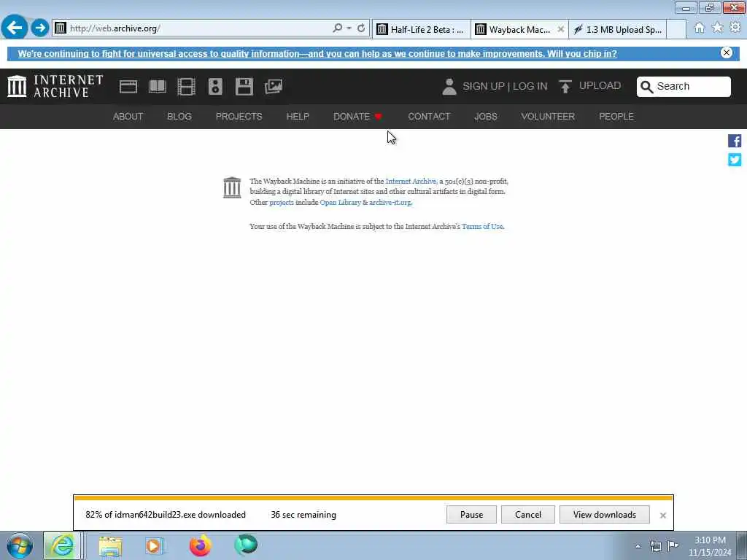
Task: Click the IE Home icon
Action: [699, 28]
